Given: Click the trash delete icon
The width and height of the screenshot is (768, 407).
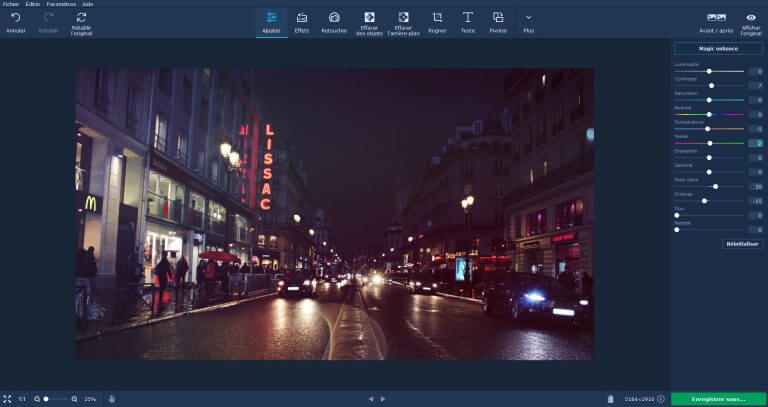Looking at the screenshot, I should pos(610,399).
